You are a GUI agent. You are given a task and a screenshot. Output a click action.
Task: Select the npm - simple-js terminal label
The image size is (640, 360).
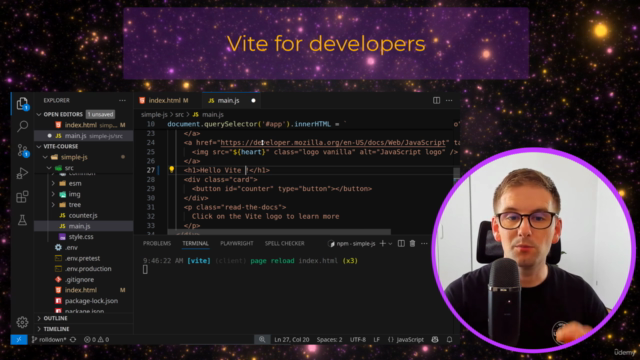pos(353,244)
